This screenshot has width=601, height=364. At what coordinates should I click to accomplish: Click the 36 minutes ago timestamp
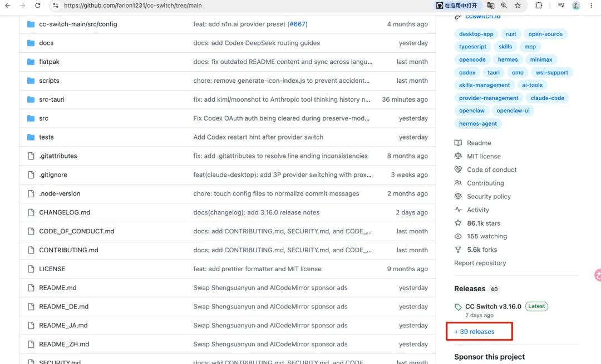pos(405,99)
